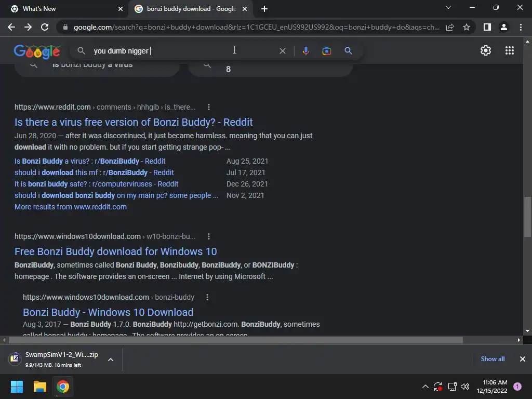Image resolution: width=532 pixels, height=399 pixels.
Task: Select the bonzi buddy download tab
Action: point(191,9)
